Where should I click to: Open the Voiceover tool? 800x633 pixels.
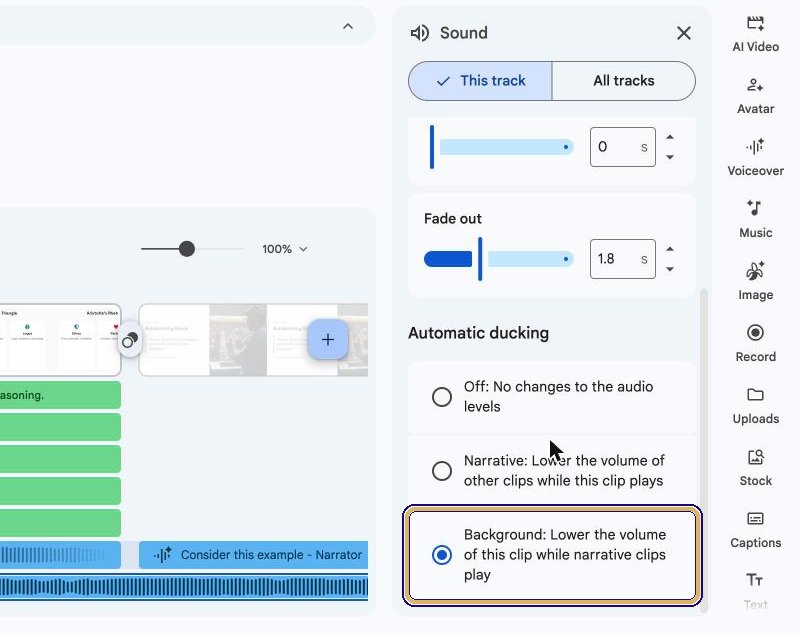(755, 158)
